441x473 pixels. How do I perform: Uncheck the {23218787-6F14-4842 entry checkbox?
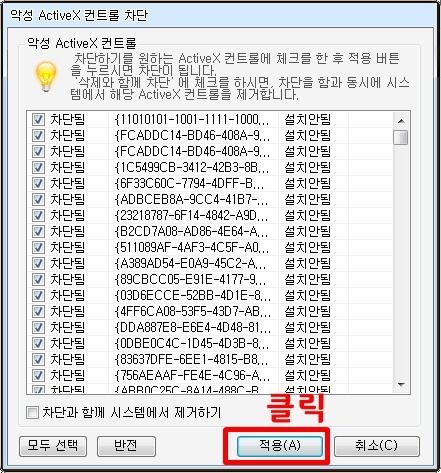coord(38,215)
